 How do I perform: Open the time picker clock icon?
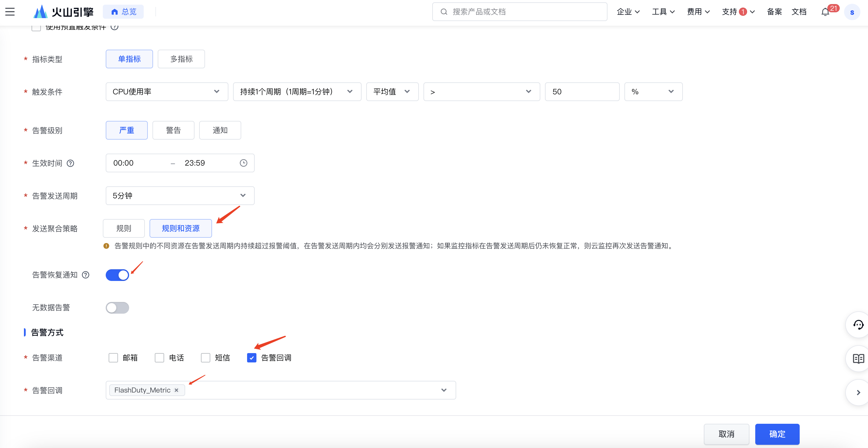[x=243, y=163]
